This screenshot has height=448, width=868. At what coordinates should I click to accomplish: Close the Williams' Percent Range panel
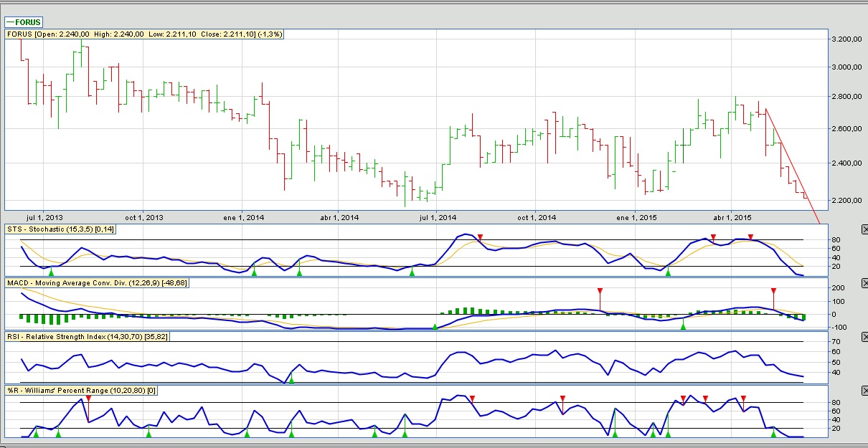864,391
